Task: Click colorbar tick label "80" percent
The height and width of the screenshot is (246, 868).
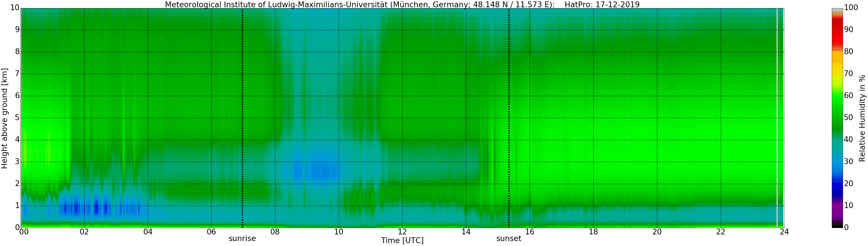Action: 848,52
